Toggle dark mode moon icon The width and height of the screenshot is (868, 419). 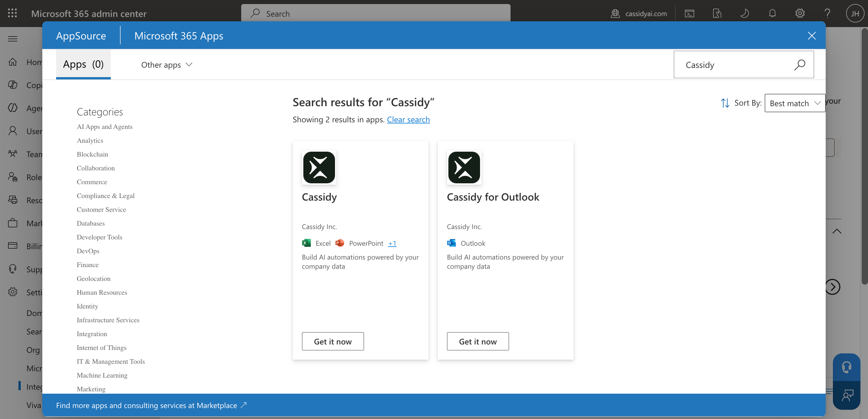(745, 14)
